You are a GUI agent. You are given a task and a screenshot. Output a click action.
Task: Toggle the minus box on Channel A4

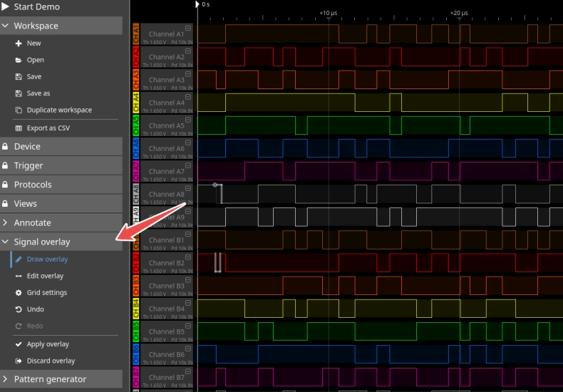pyautogui.click(x=188, y=97)
